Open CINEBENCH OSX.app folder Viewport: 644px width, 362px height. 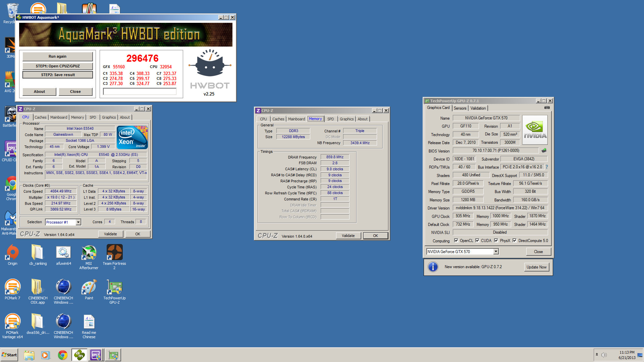pos(38,292)
